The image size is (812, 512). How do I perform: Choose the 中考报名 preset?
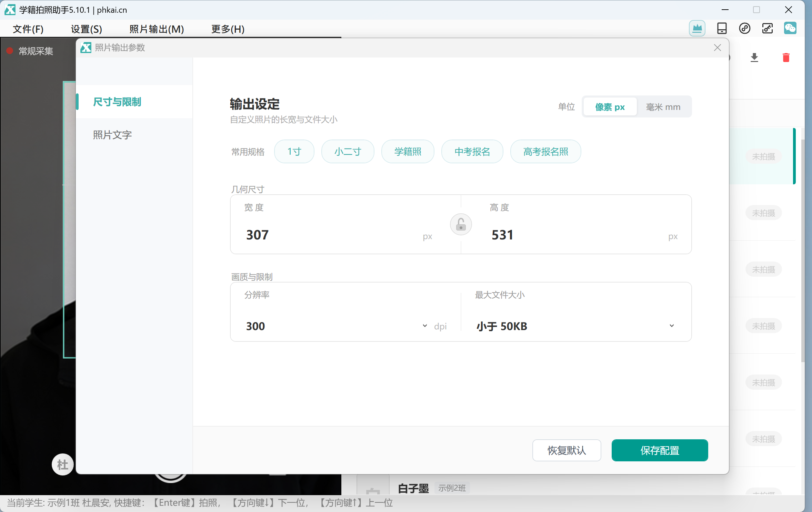click(x=472, y=152)
